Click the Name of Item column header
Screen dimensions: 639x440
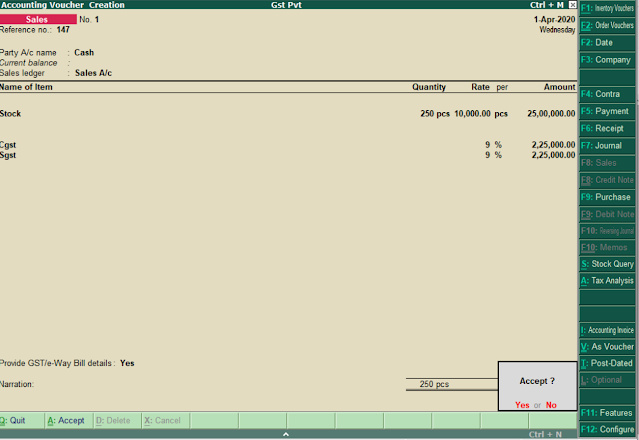pyautogui.click(x=26, y=87)
